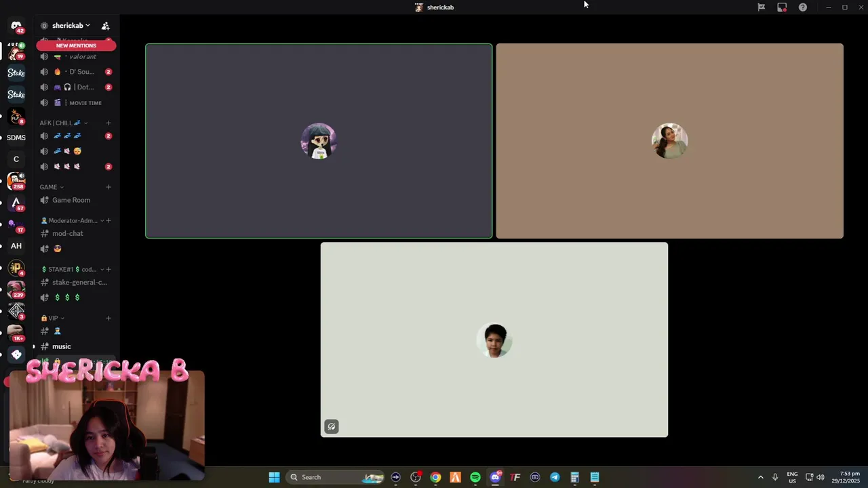Image resolution: width=868 pixels, height=488 pixels.
Task: Show hidden system tray icons
Action: 760,477
